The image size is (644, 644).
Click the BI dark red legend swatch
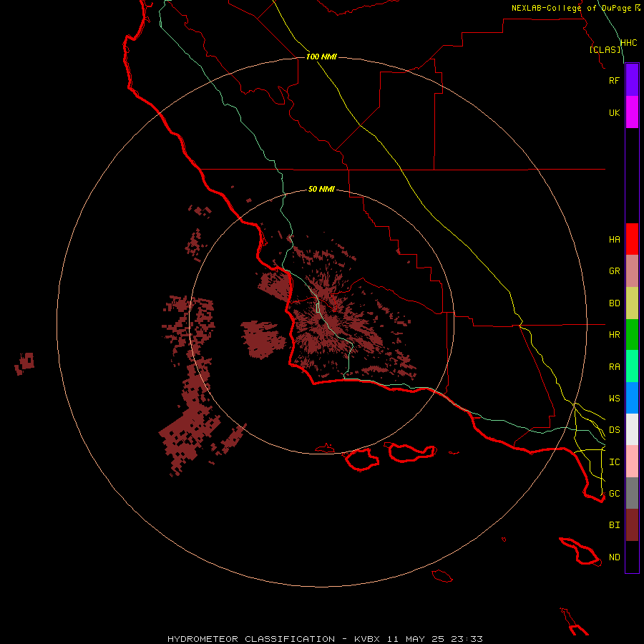click(632, 525)
